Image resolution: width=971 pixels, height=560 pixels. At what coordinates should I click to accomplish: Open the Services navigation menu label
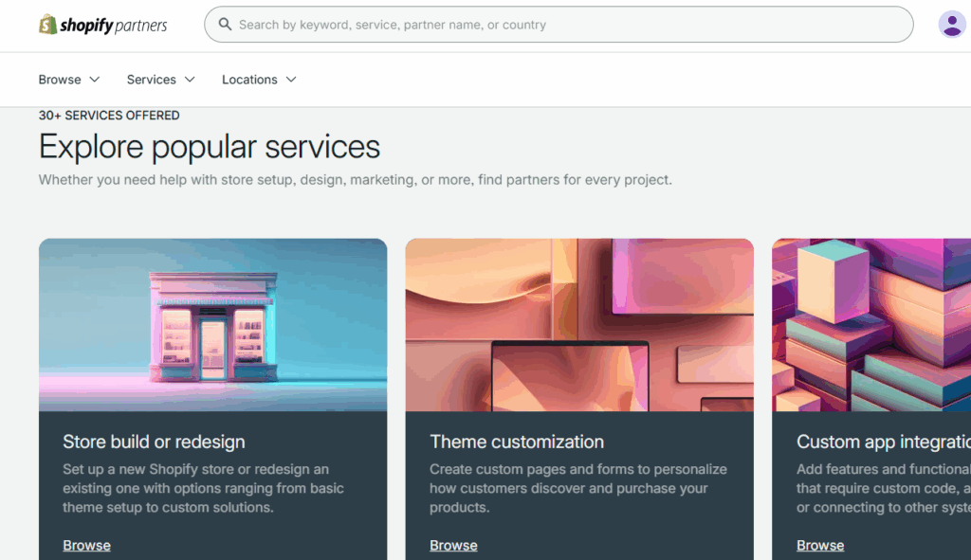(x=152, y=80)
